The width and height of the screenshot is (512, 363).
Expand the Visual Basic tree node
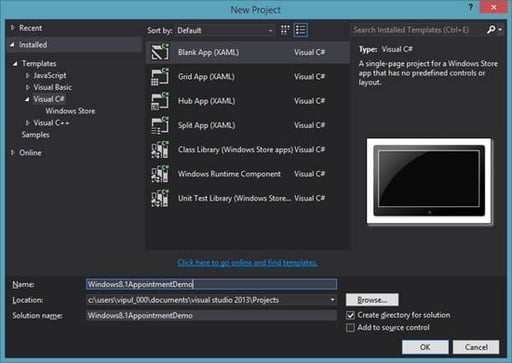28,87
